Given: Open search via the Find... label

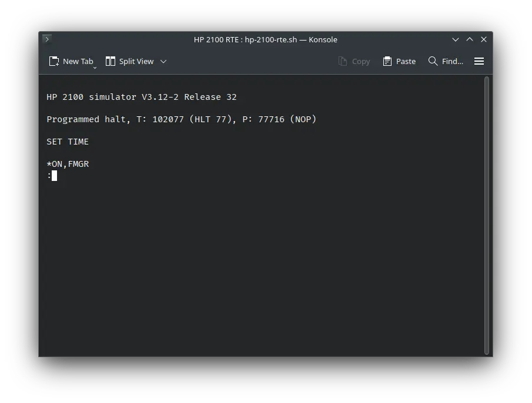Looking at the screenshot, I should point(452,61).
